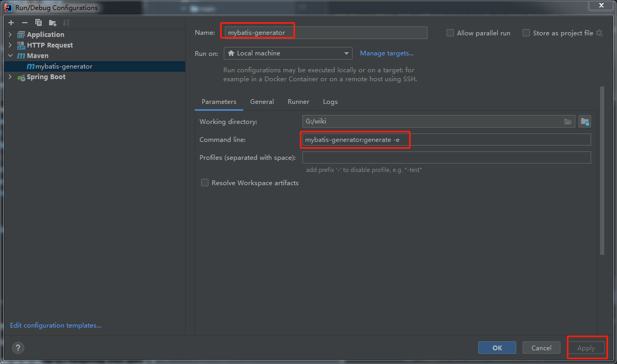Open the Run on Local machine dropdown
617x364 pixels.
[x=288, y=53]
